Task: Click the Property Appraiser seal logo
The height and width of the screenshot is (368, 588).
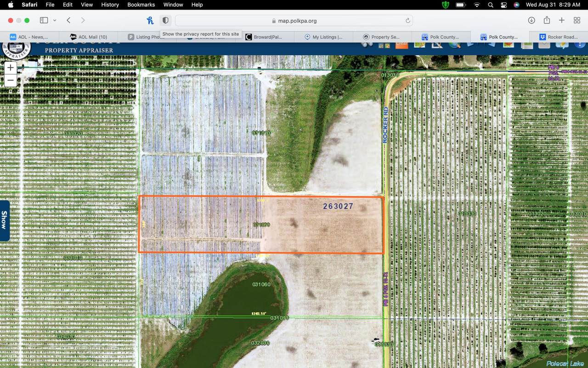Action: pos(17,50)
